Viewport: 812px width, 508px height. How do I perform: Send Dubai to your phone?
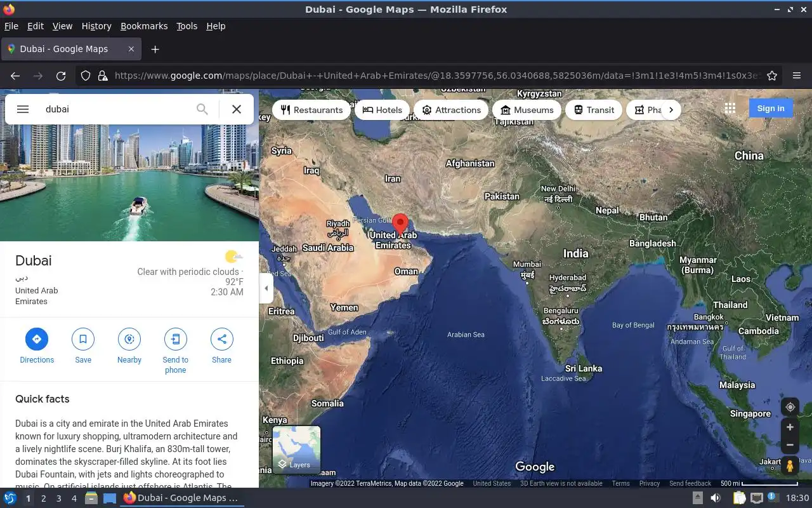[176, 351]
